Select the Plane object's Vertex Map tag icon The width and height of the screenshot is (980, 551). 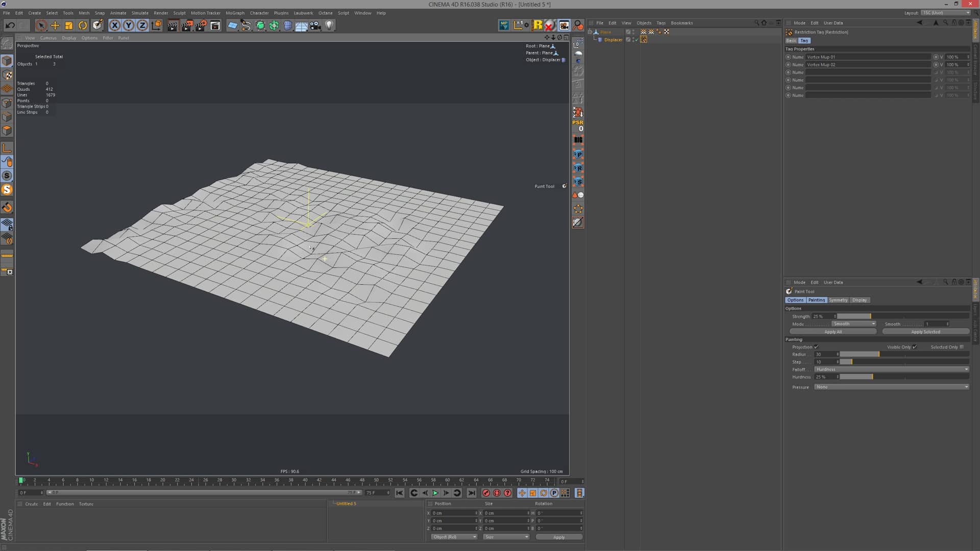point(644,31)
